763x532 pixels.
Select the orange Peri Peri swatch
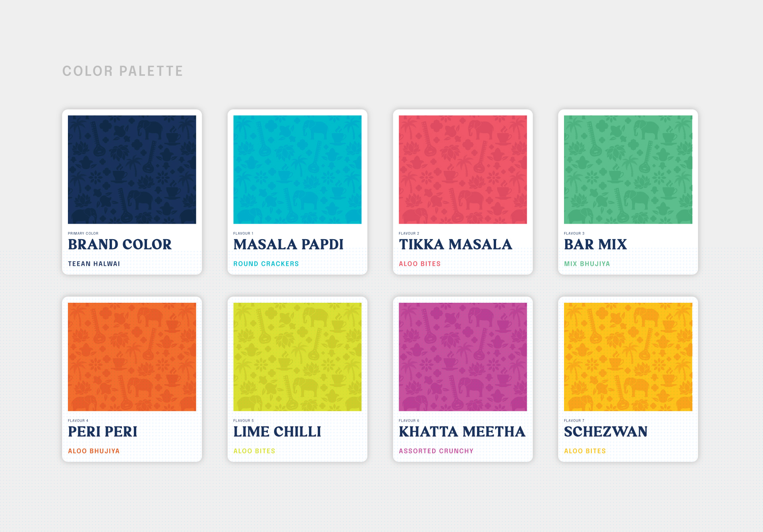pos(132,357)
